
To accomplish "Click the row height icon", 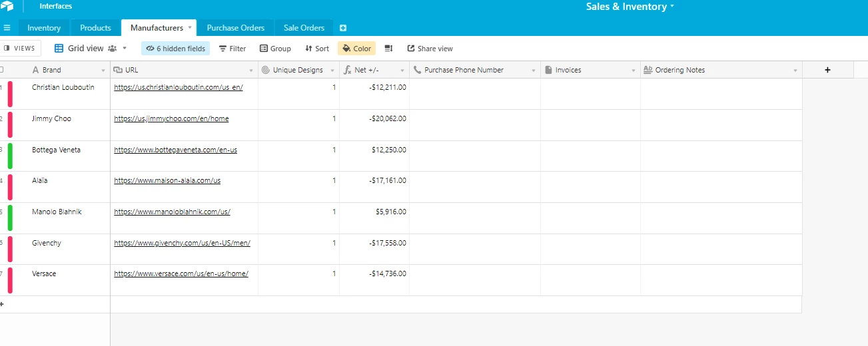I will click(389, 49).
